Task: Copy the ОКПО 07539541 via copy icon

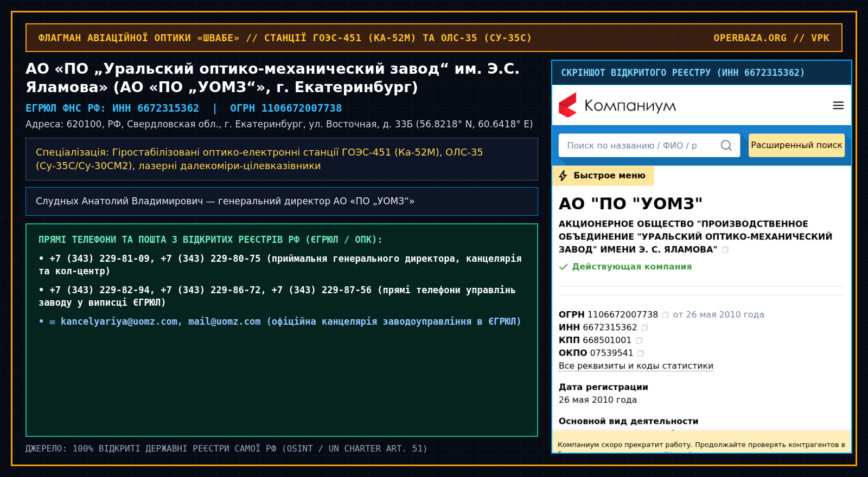Action: tap(641, 353)
